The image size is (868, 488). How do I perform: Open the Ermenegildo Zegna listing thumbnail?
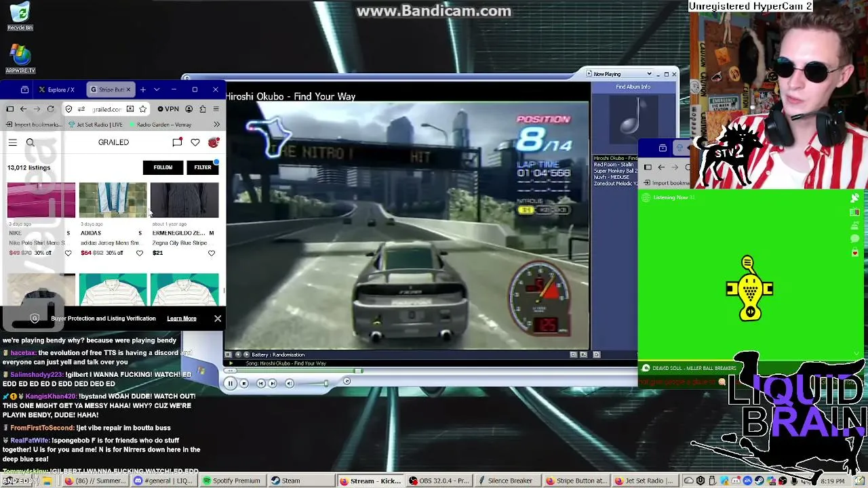(x=185, y=200)
